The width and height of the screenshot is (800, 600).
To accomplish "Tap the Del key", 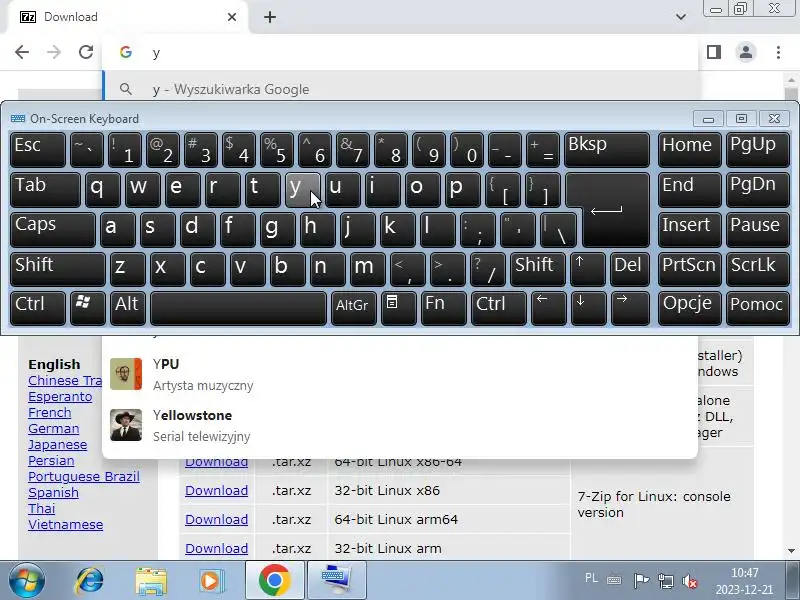I will 630,269.
